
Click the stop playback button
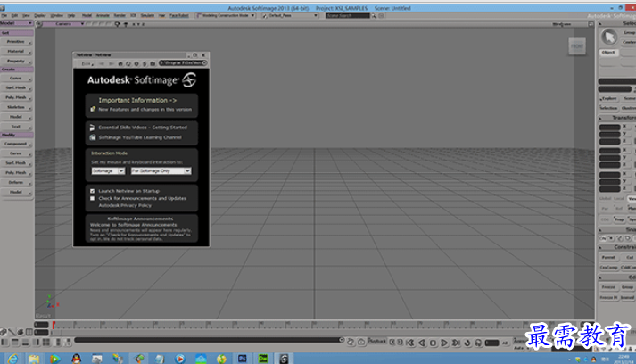[433, 343]
